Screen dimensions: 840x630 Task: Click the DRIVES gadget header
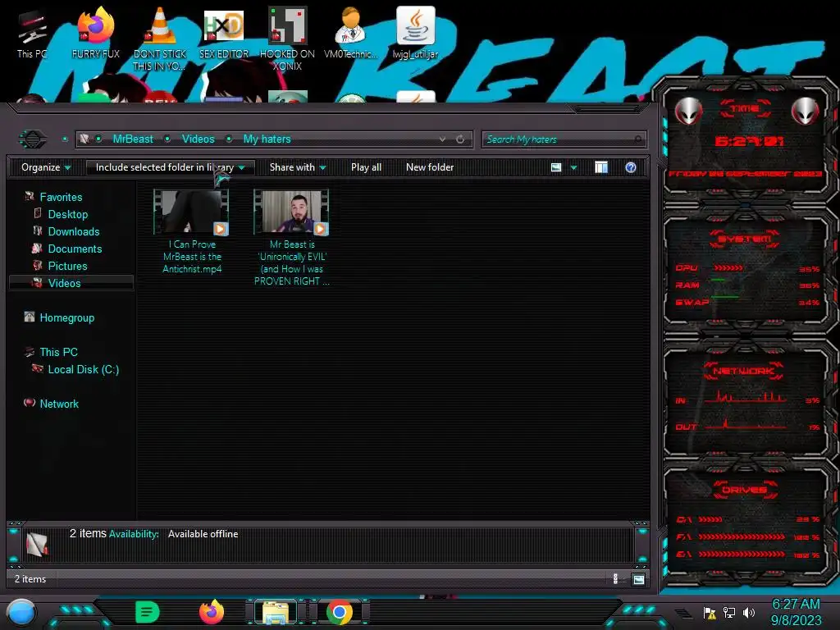(x=744, y=490)
